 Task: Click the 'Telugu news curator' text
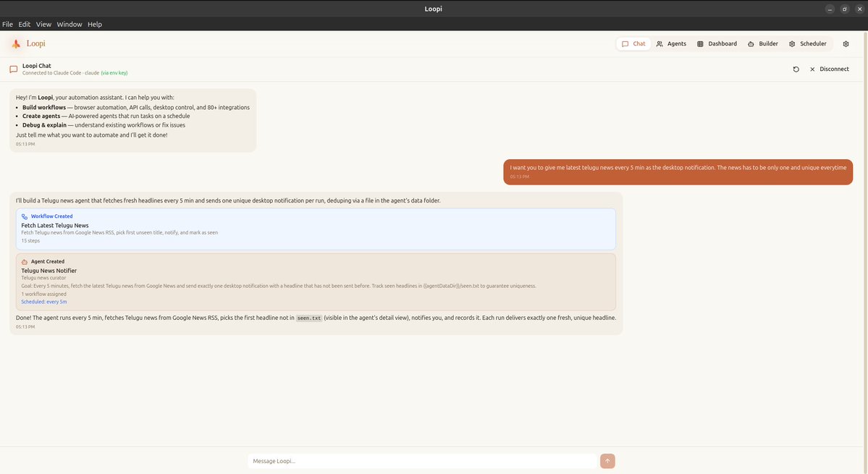click(43, 278)
